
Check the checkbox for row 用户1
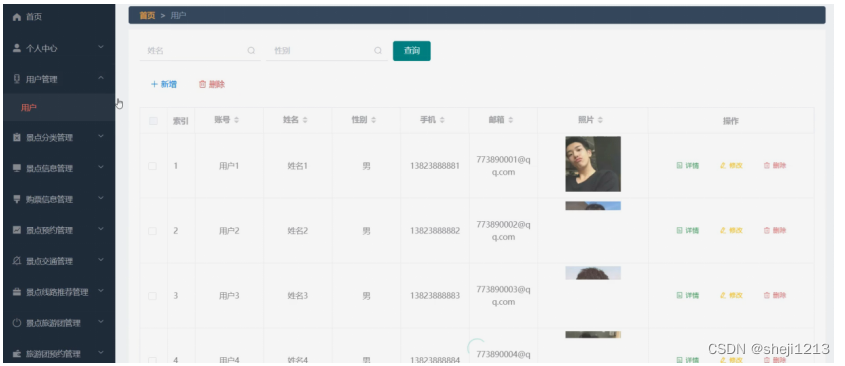click(153, 166)
